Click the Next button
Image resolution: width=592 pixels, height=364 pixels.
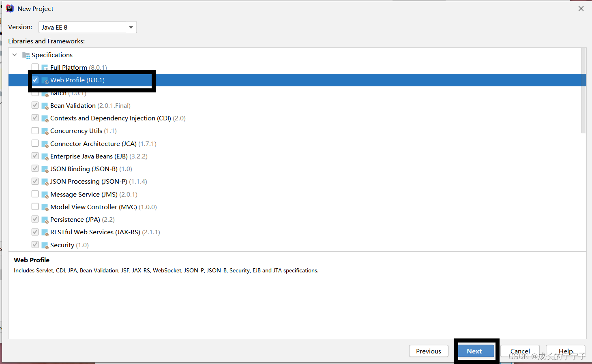pyautogui.click(x=476, y=351)
